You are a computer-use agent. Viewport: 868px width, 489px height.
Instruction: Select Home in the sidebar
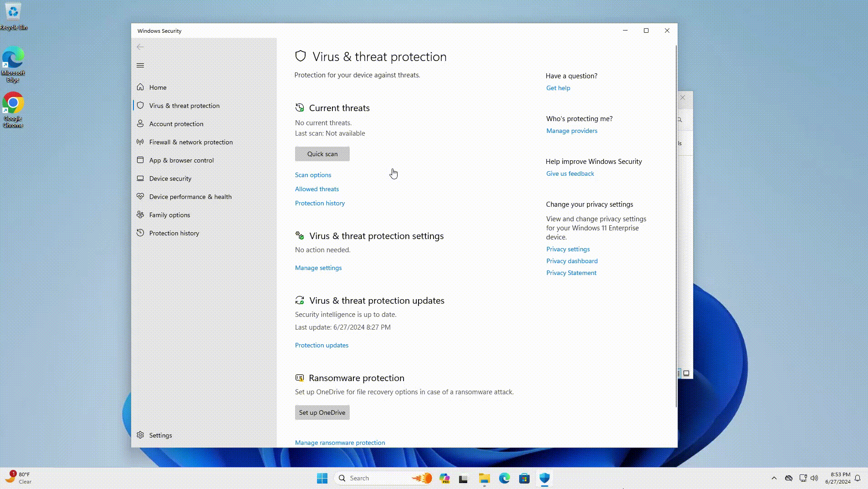pyautogui.click(x=158, y=87)
